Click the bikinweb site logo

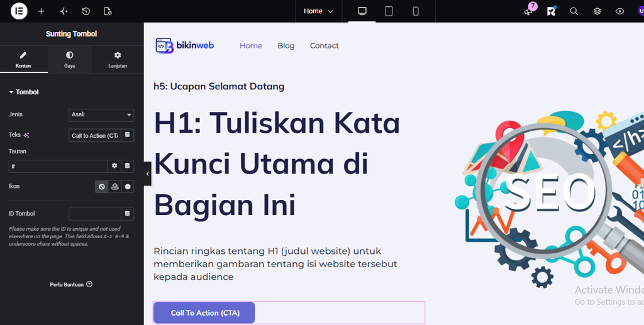pyautogui.click(x=185, y=45)
